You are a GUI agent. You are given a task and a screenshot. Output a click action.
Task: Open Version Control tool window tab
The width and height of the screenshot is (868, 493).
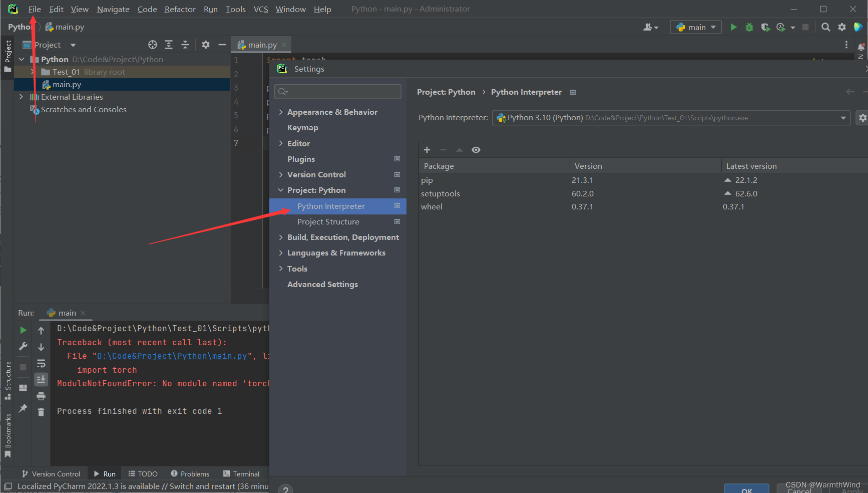(x=51, y=474)
